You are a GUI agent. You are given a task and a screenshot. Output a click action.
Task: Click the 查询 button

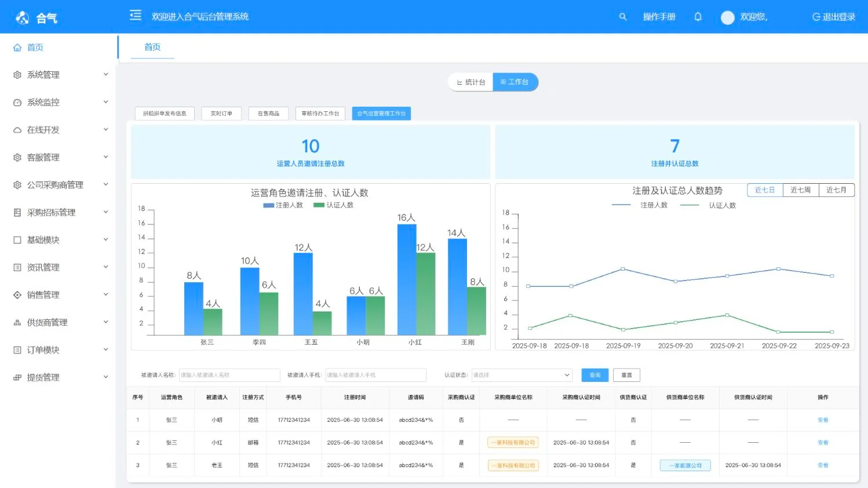(x=595, y=375)
